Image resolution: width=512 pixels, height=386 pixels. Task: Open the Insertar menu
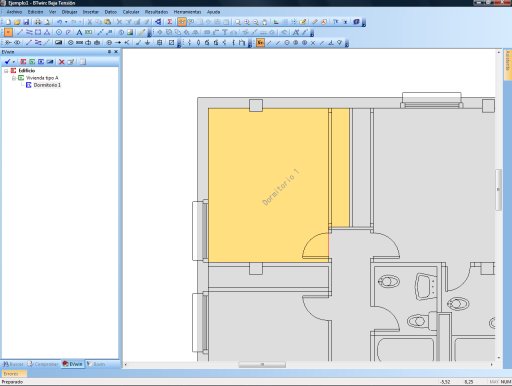click(x=91, y=12)
